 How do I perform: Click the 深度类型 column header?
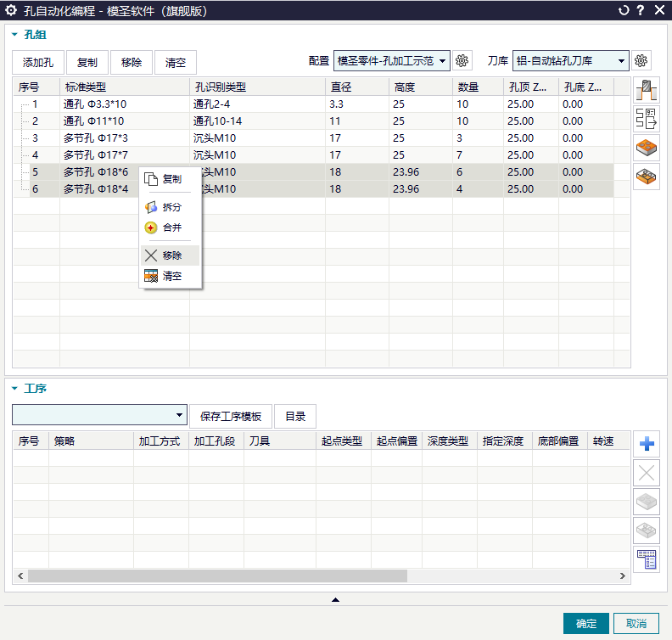tap(450, 441)
